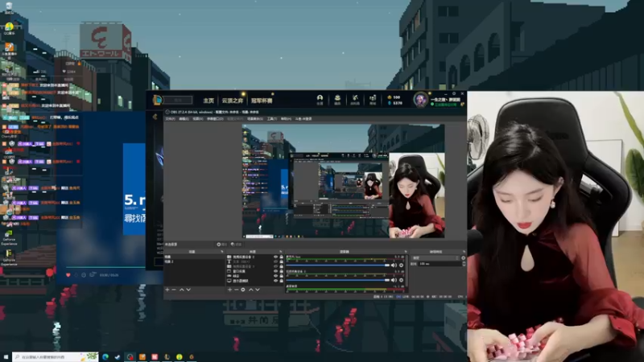This screenshot has height=362, width=644.
Task: Add a new source with plus icon
Action: [x=229, y=290]
